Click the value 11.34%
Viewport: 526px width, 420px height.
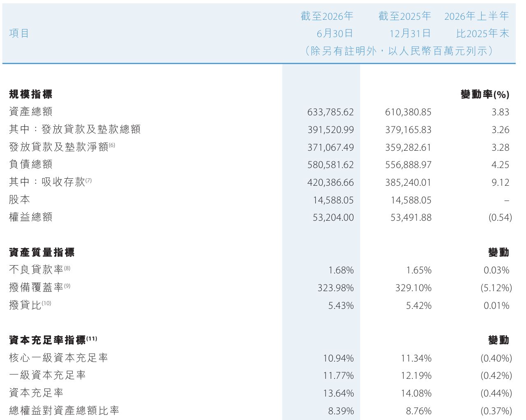[416, 358]
